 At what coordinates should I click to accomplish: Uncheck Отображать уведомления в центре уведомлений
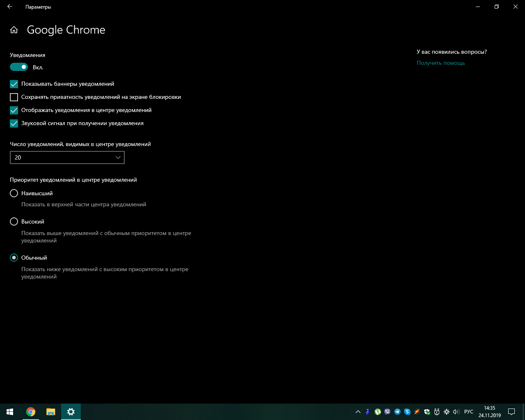click(14, 110)
